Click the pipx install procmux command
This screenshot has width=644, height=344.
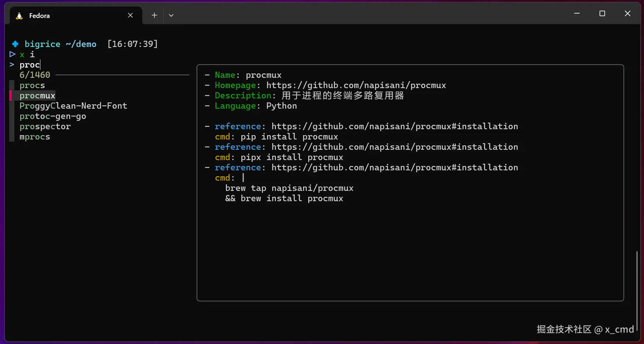point(292,157)
